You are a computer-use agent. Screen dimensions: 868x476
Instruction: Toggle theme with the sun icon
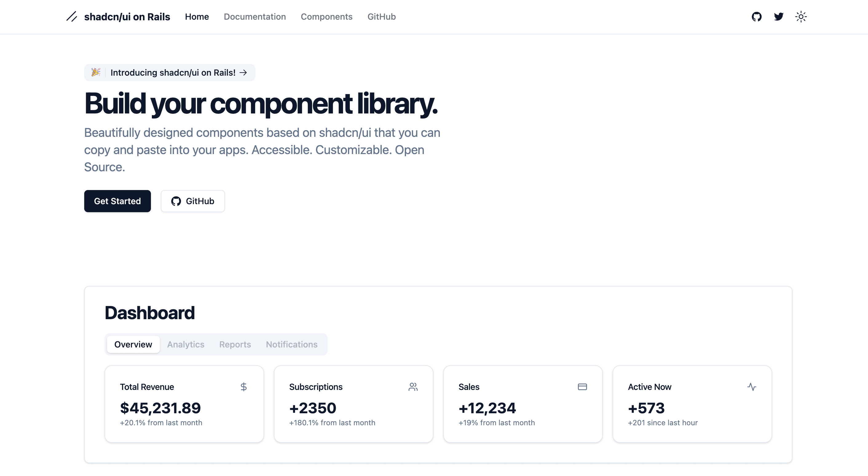[x=801, y=17]
